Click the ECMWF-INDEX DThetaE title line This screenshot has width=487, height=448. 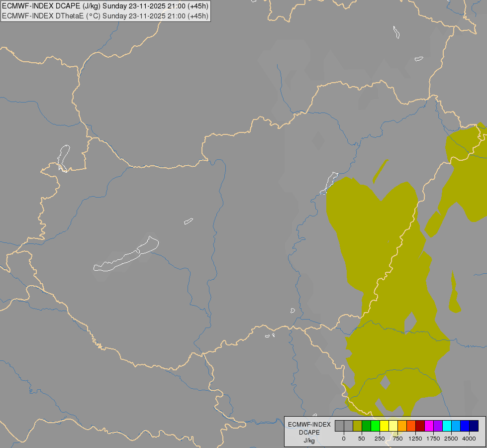(105, 16)
